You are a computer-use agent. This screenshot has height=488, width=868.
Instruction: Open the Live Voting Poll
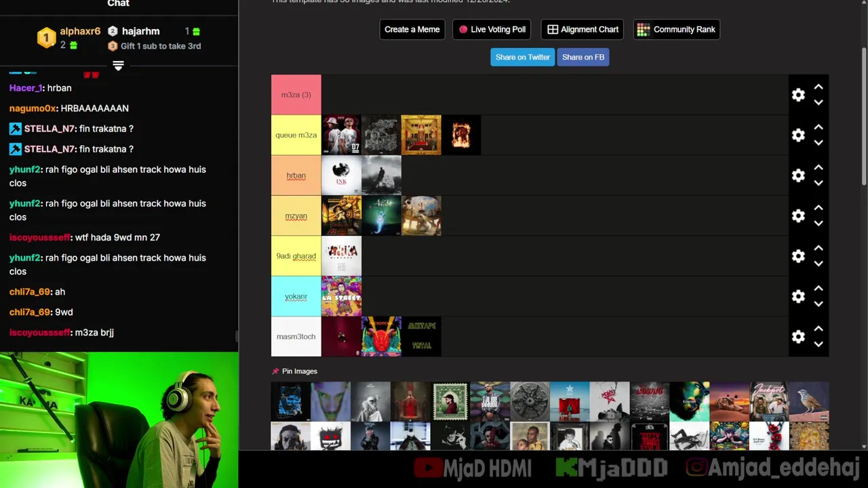point(492,29)
